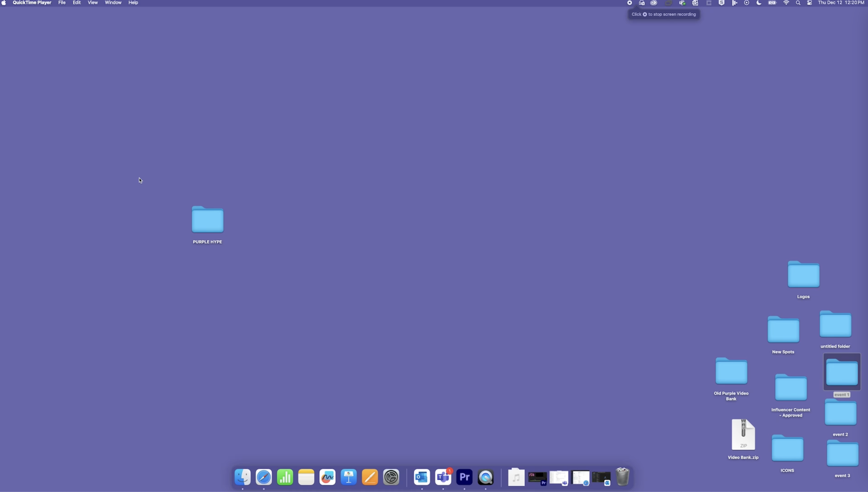Image resolution: width=868 pixels, height=492 pixels.
Task: Open the Trash in the Dock
Action: [x=623, y=477]
